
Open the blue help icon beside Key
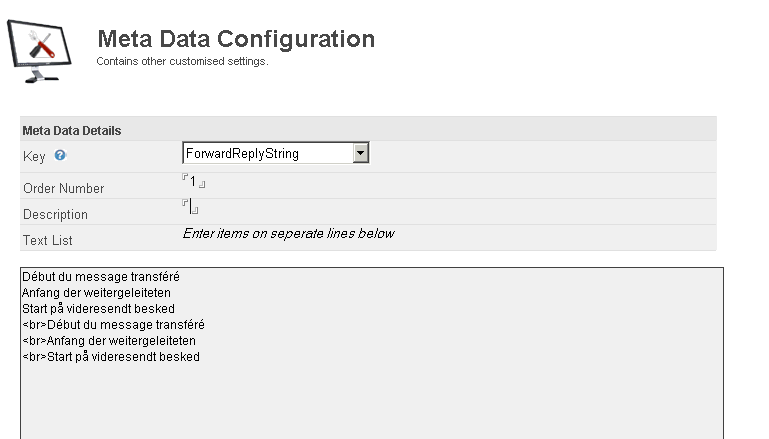pyautogui.click(x=60, y=155)
